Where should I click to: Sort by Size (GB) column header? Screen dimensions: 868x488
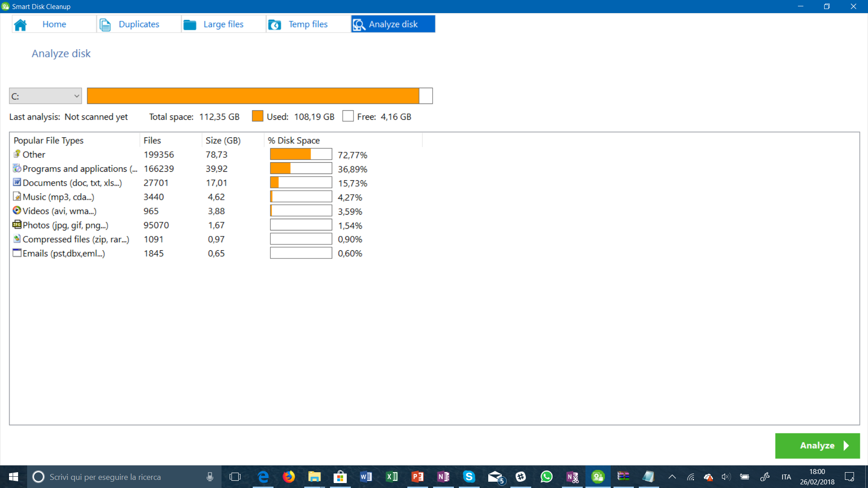click(233, 141)
